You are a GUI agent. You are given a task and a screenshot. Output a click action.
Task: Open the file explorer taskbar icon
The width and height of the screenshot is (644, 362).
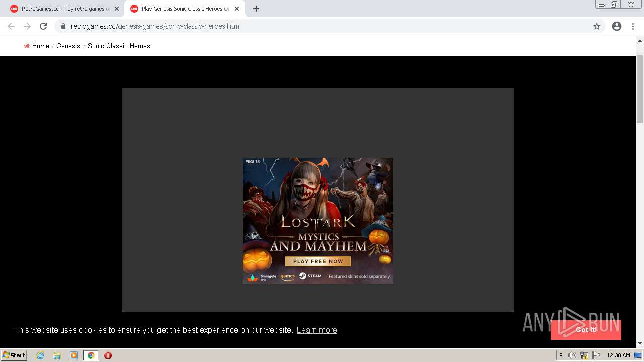[x=57, y=355]
